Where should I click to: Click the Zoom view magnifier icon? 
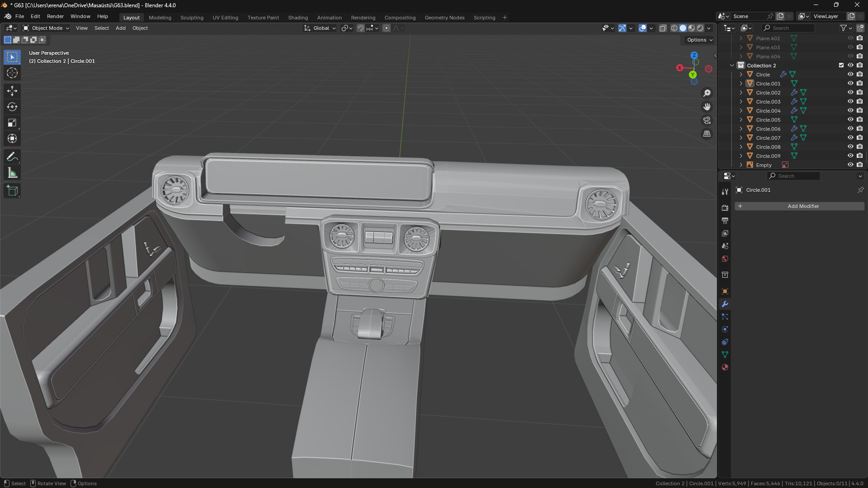click(x=707, y=93)
